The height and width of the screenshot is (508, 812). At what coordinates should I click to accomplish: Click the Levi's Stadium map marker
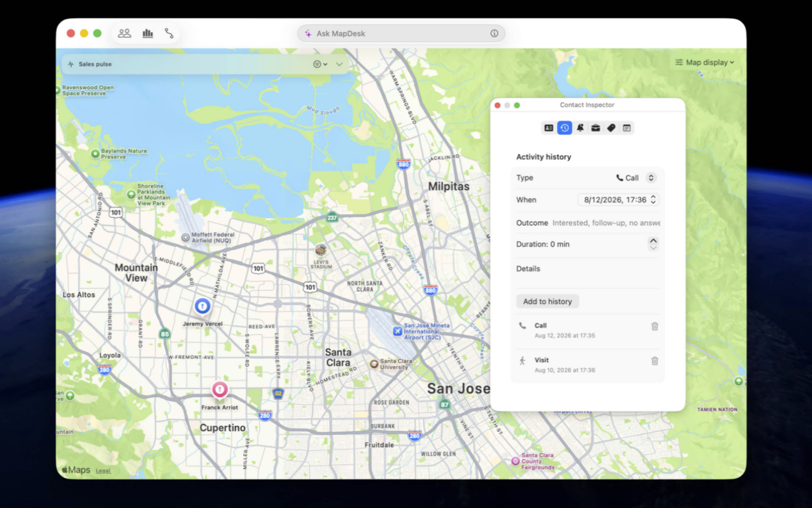coord(320,250)
